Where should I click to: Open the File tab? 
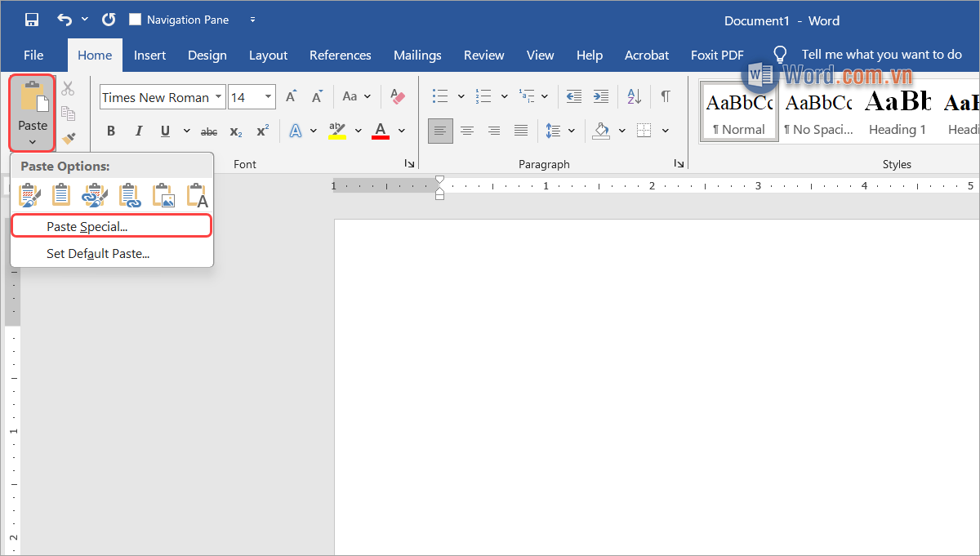tap(33, 56)
